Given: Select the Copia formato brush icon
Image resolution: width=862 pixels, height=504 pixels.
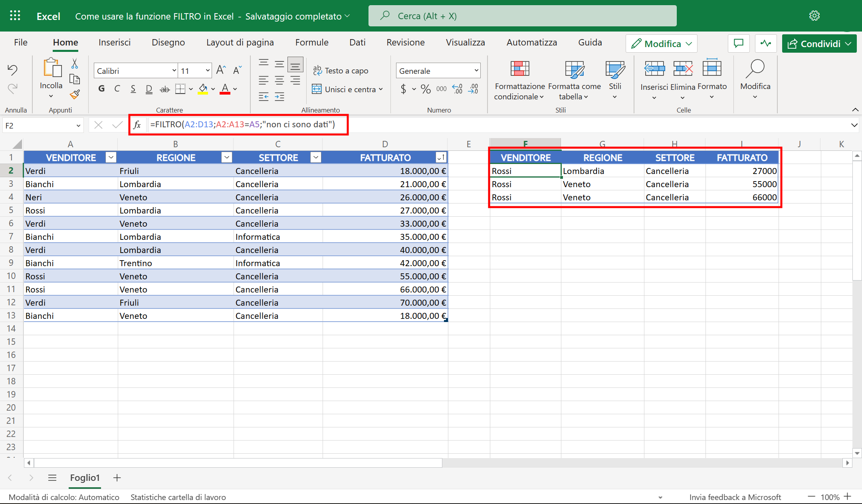Looking at the screenshot, I should [75, 95].
